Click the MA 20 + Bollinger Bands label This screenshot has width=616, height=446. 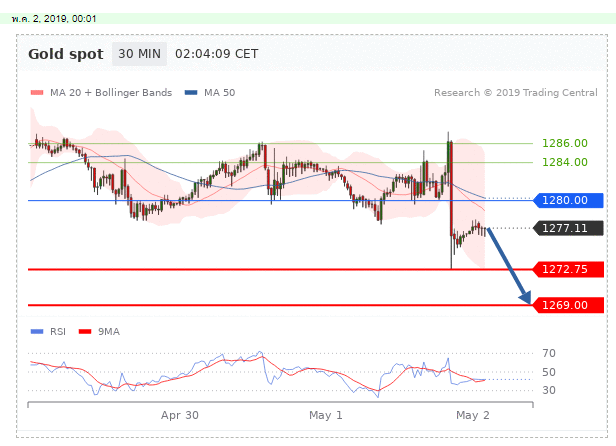111,93
